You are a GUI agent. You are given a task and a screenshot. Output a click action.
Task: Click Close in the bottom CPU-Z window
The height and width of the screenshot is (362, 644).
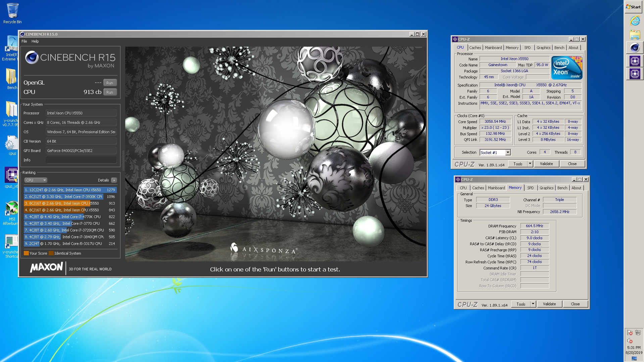[575, 304]
